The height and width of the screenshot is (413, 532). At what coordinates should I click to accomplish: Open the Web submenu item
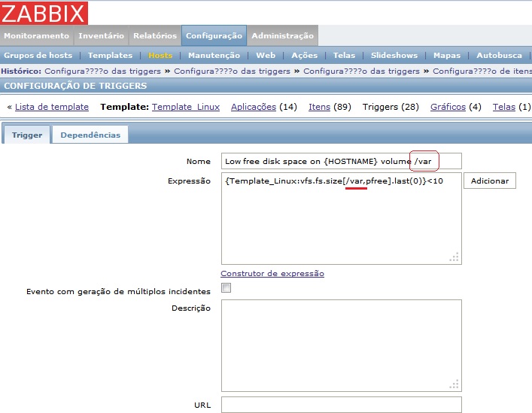266,55
